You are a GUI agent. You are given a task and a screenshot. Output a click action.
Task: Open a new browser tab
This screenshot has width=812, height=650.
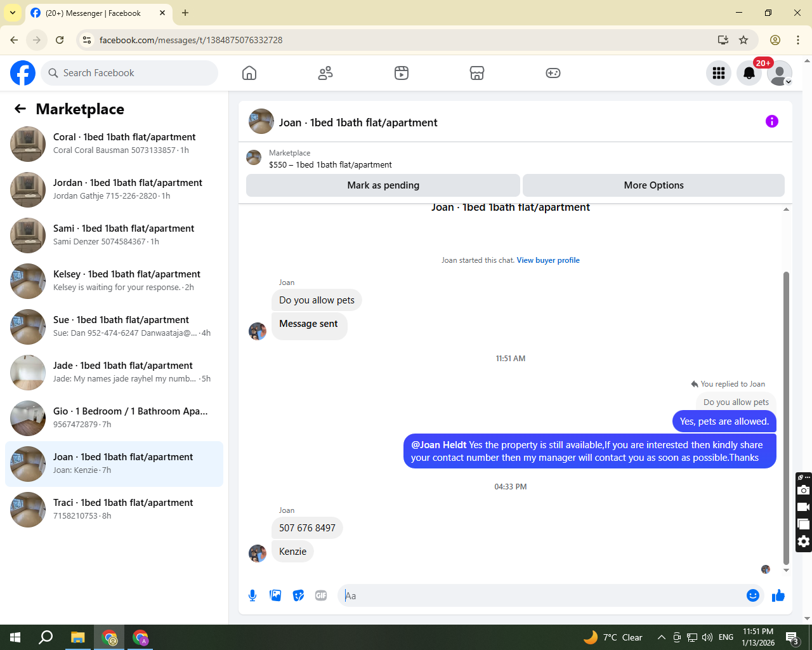click(x=185, y=13)
